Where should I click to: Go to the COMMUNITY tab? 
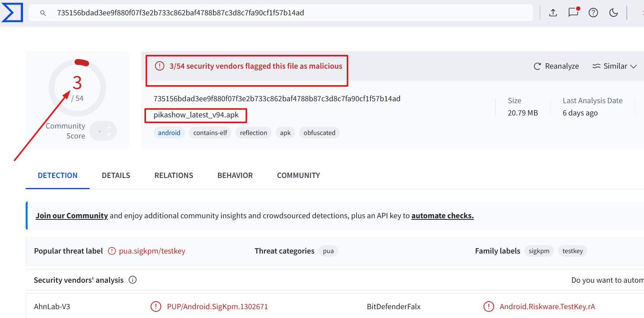[x=298, y=175]
